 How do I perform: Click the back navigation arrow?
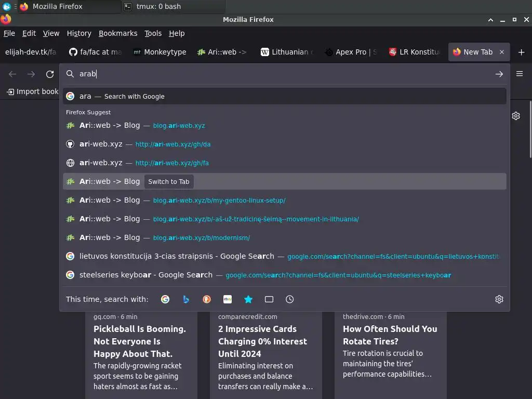pos(12,74)
